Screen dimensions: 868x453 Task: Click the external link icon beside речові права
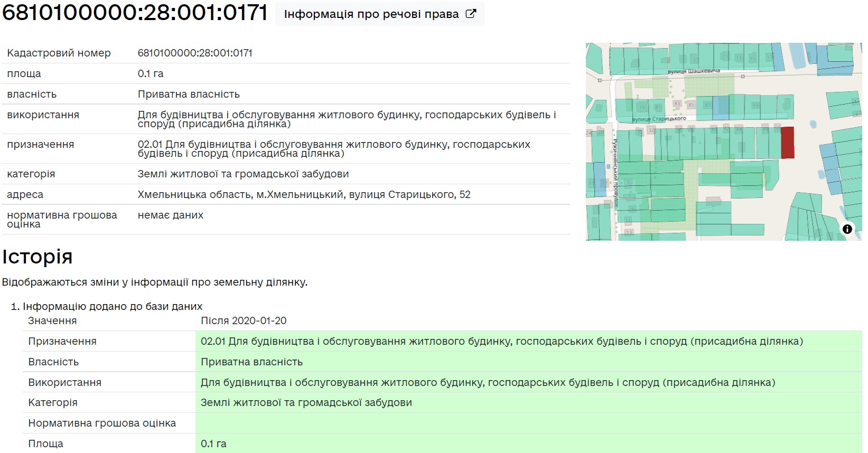[x=470, y=14]
